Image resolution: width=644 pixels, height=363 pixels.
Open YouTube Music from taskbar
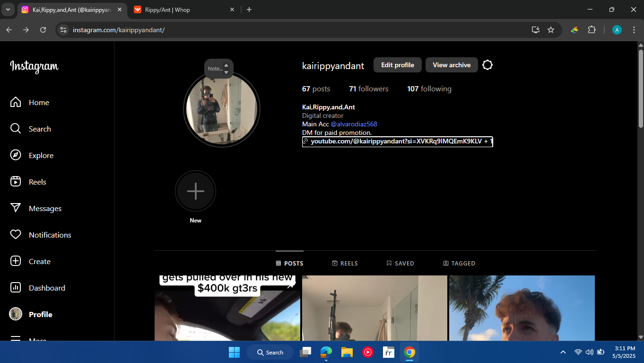coord(368,352)
